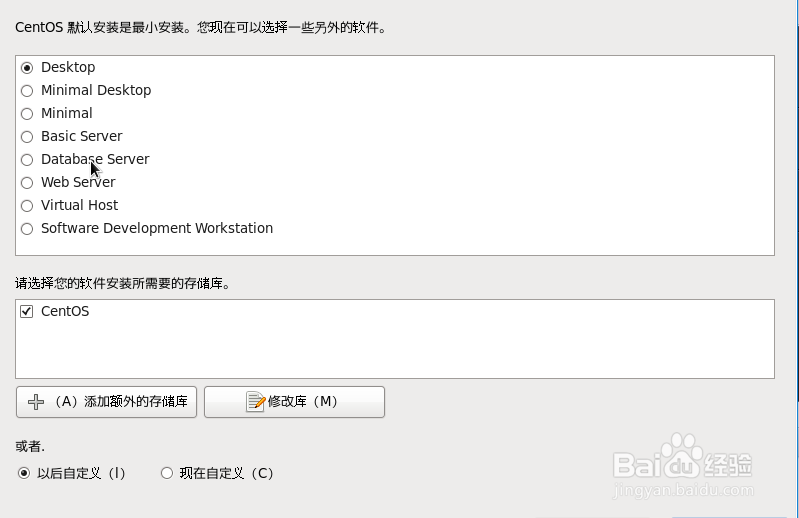Viewport: 799px width, 518px height.
Task: Enable the 现在自定义 (C) customize now option
Action: click(167, 473)
